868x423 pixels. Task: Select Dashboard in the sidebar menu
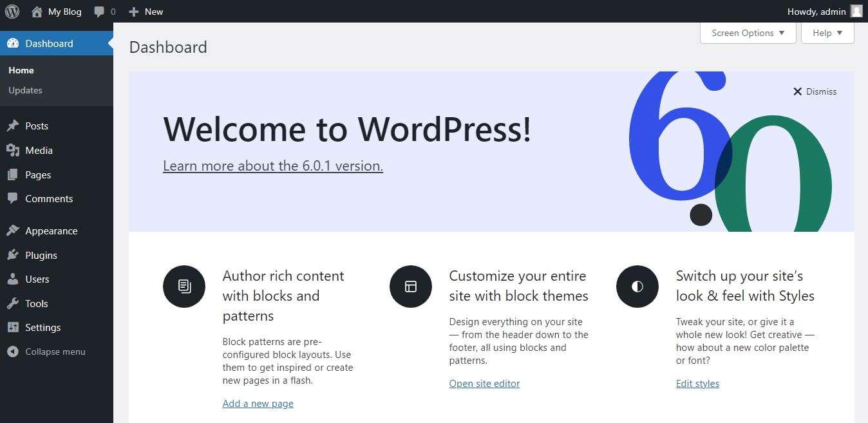coord(57,43)
